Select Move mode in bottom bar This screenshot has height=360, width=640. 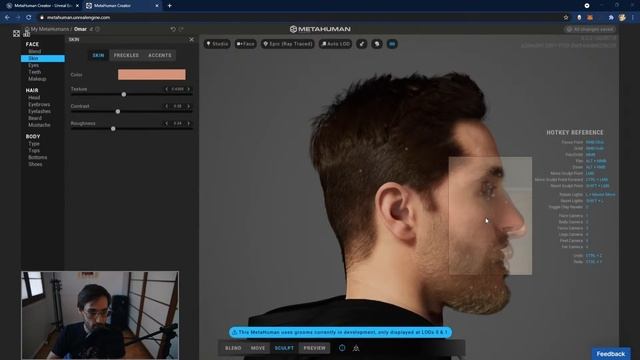[258, 348]
